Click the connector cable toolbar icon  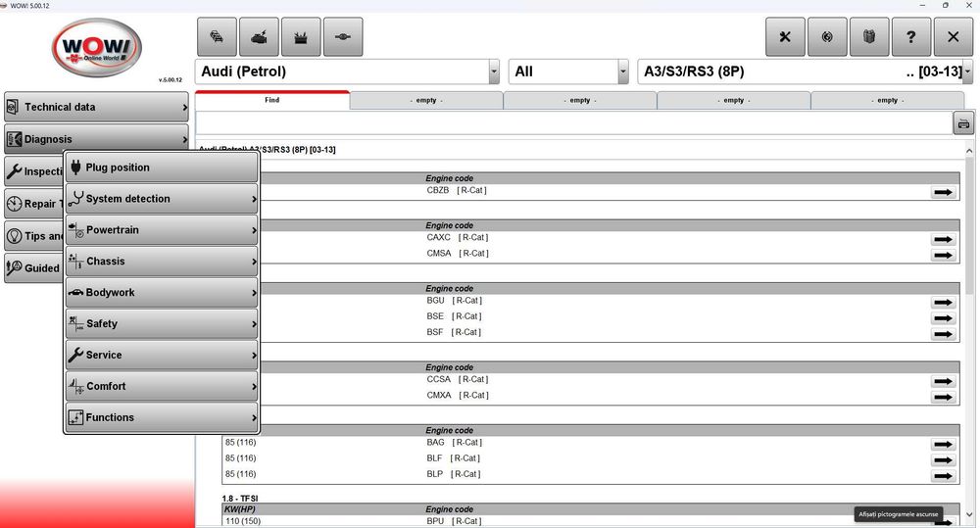[x=342, y=37]
